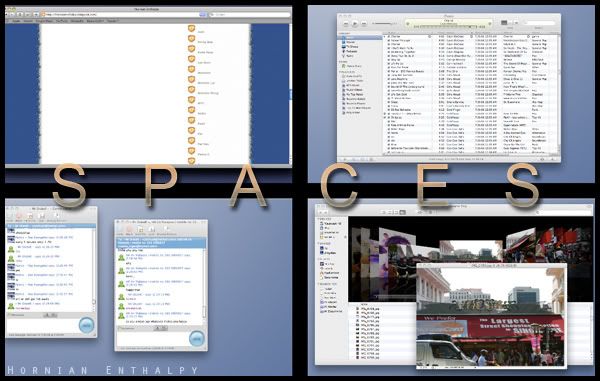Click the Finder back navigation arrow
Image resolution: width=600 pixels, height=381 pixels.
coord(321,212)
